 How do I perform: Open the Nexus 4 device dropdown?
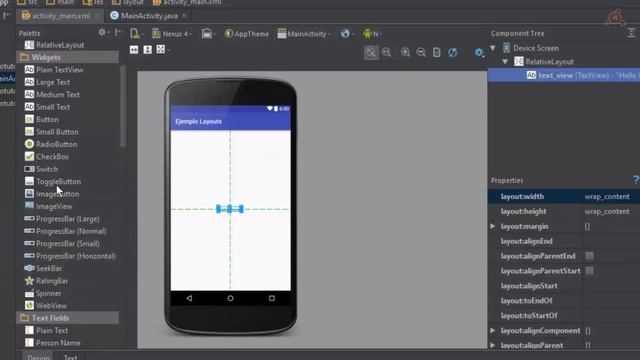pyautogui.click(x=172, y=34)
